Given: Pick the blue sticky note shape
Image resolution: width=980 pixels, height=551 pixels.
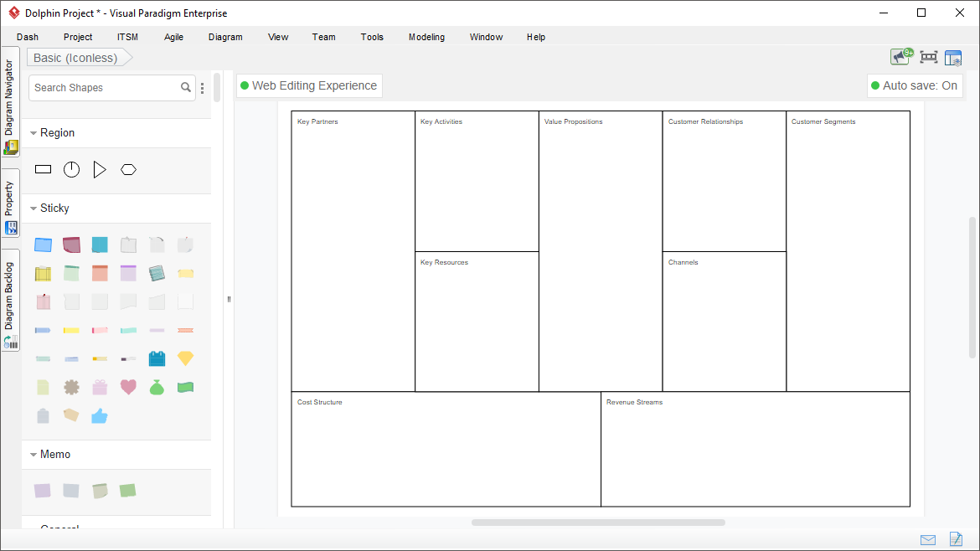Looking at the screenshot, I should click(43, 245).
